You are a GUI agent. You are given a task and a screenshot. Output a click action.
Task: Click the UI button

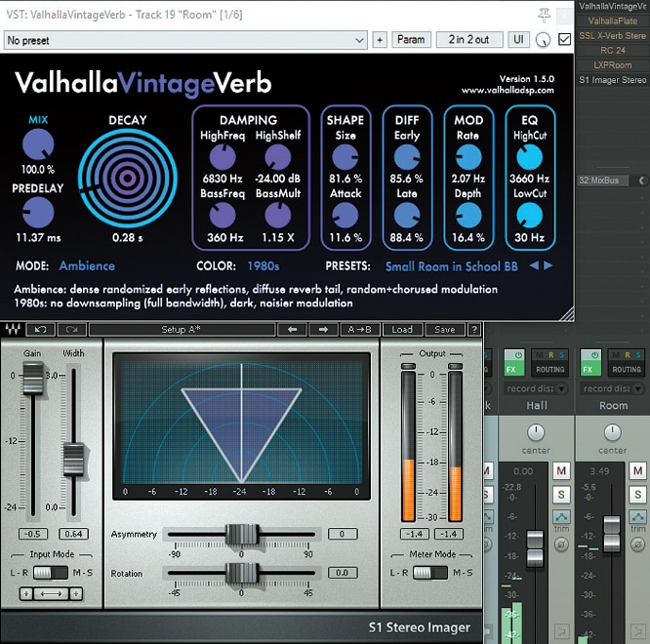(x=518, y=40)
